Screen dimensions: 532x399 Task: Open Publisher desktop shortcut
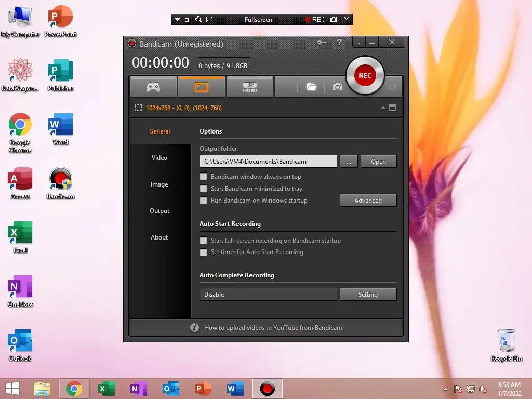(x=60, y=75)
